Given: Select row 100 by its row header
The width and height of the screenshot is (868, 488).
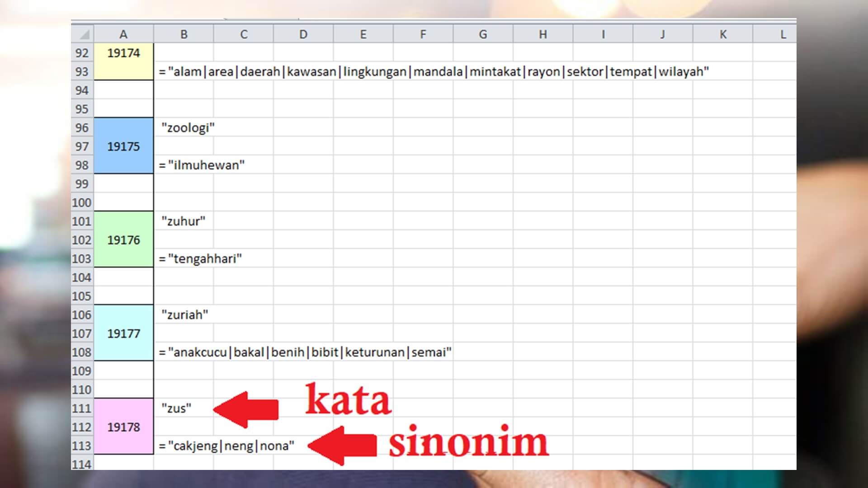Looking at the screenshot, I should (x=82, y=202).
